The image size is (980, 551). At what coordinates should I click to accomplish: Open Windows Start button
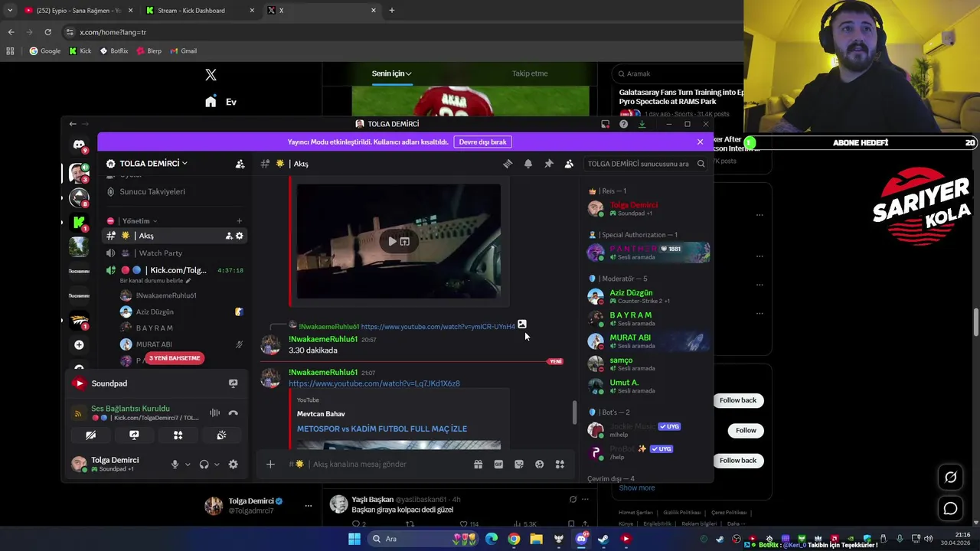click(354, 539)
